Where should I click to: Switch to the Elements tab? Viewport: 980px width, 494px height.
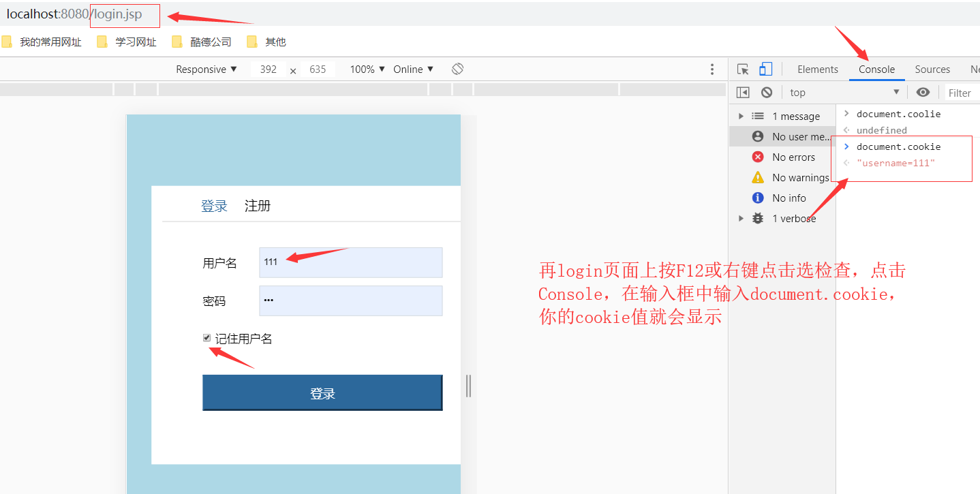(817, 69)
